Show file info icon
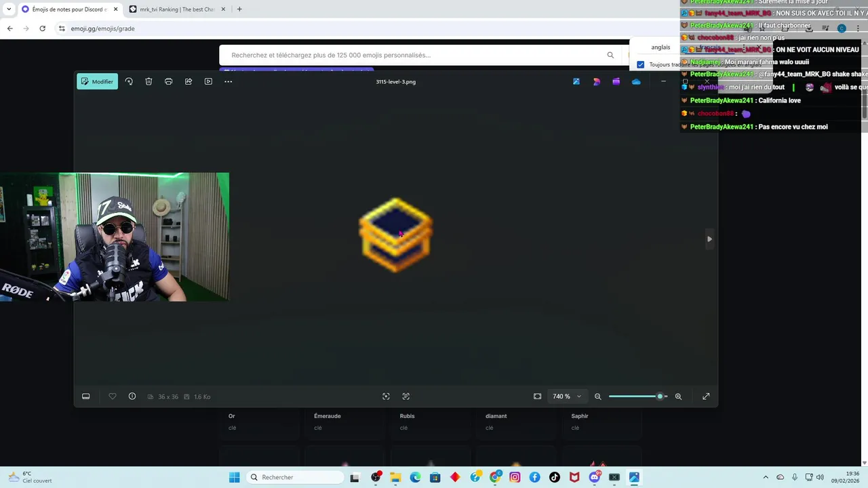 (x=132, y=396)
